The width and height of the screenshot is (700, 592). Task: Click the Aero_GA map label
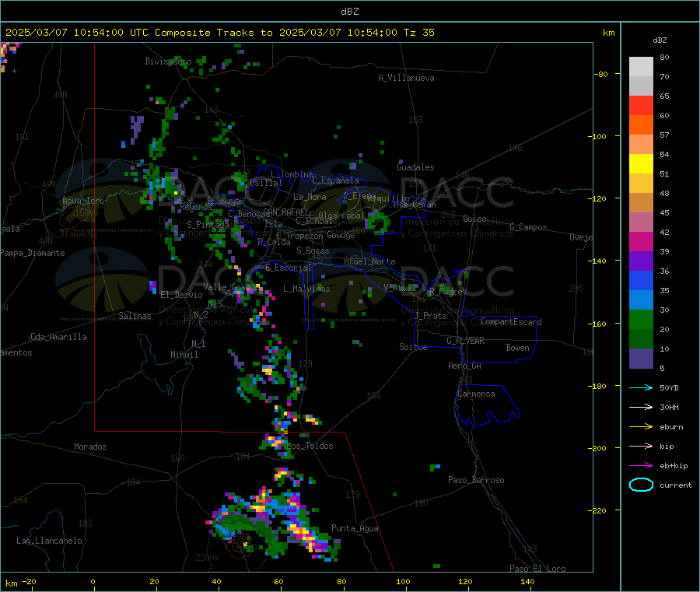coord(465,366)
